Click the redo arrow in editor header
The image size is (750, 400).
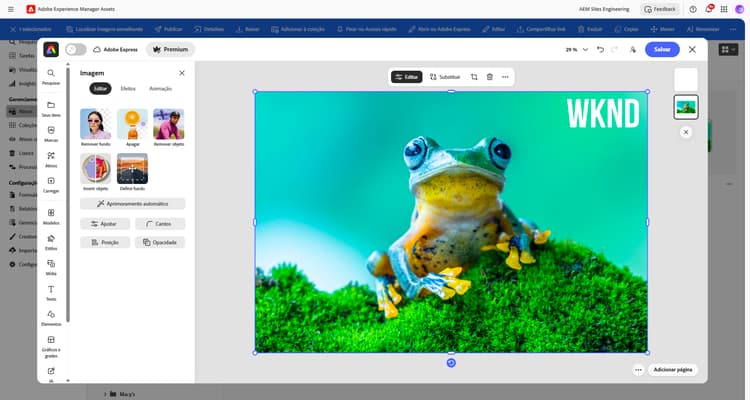tap(615, 49)
